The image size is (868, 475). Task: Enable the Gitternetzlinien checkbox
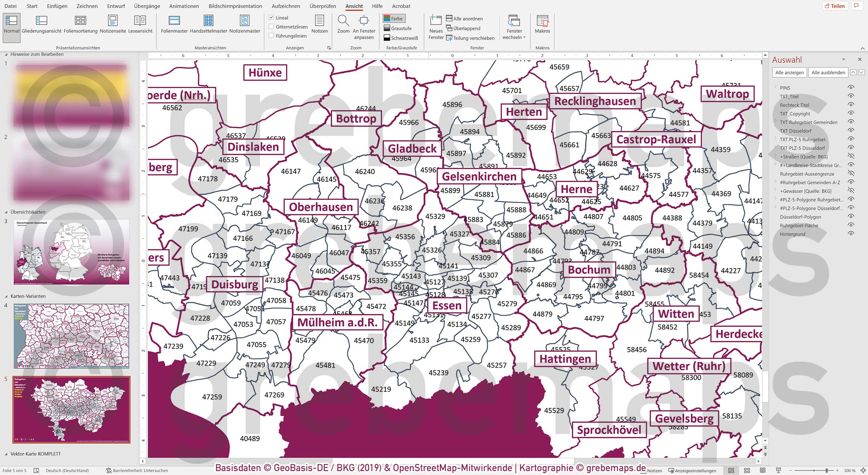[x=271, y=26]
